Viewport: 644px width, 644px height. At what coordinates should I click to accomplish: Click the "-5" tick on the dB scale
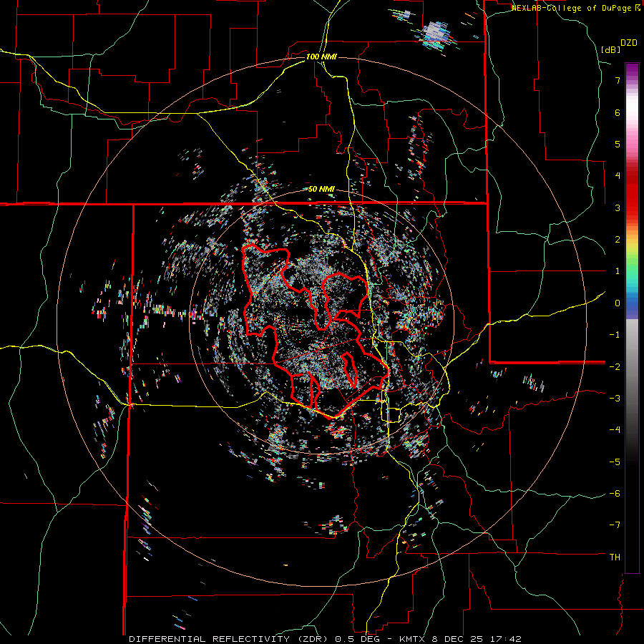[615, 462]
